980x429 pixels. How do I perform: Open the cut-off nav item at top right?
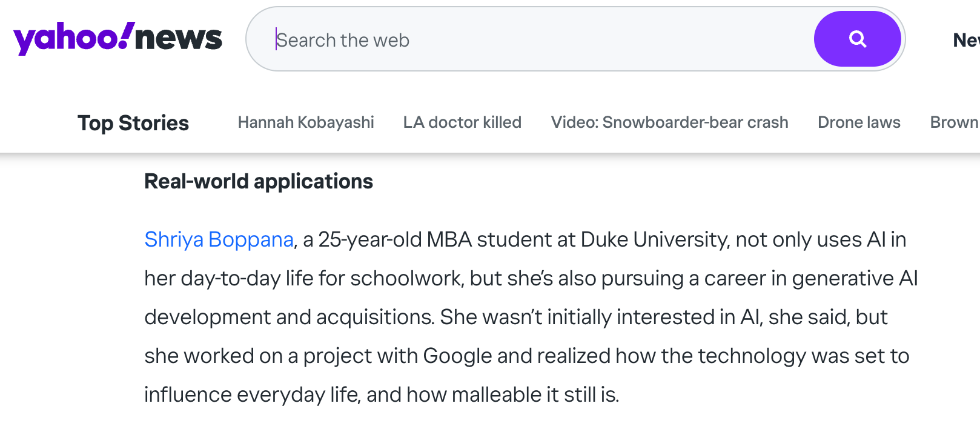(967, 40)
